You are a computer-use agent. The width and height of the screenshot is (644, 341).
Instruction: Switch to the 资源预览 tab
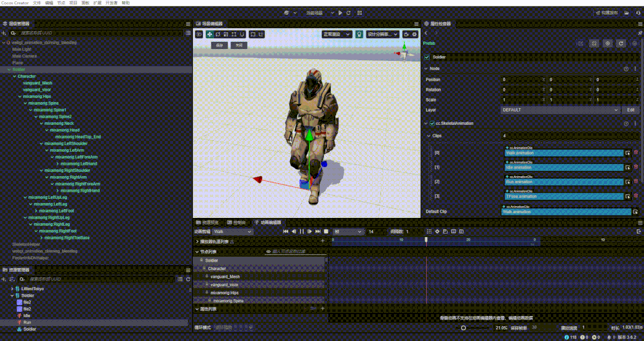pyautogui.click(x=208, y=223)
